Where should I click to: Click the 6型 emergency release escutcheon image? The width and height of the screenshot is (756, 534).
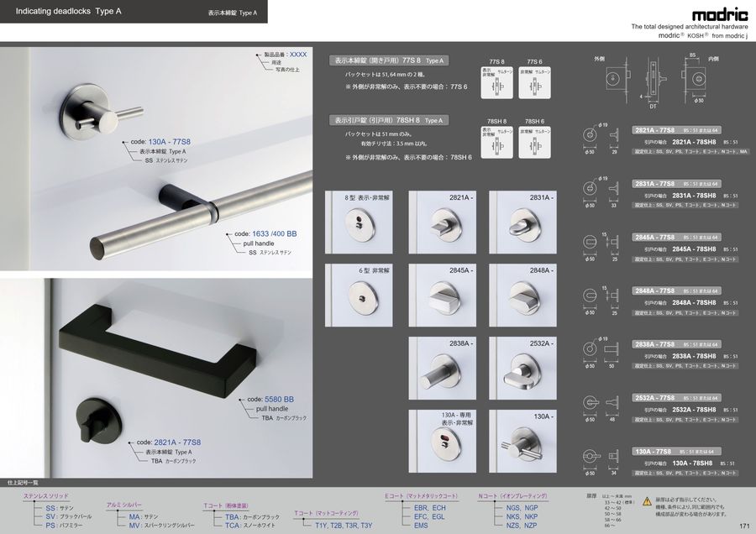coord(359,295)
